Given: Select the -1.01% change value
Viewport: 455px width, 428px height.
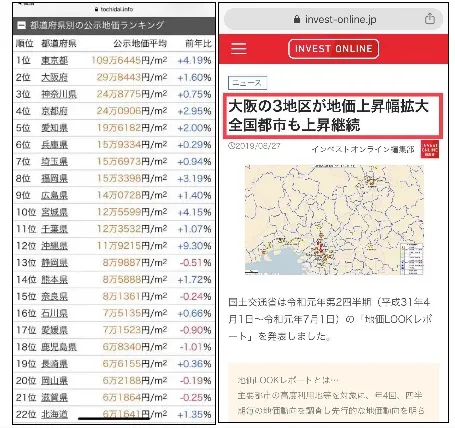Looking at the screenshot, I should [x=195, y=347].
